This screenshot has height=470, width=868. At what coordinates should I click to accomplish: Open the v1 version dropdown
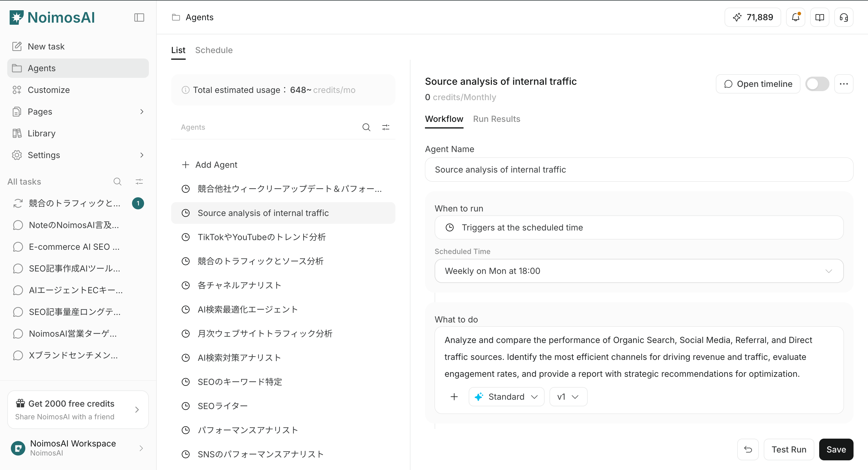point(568,396)
